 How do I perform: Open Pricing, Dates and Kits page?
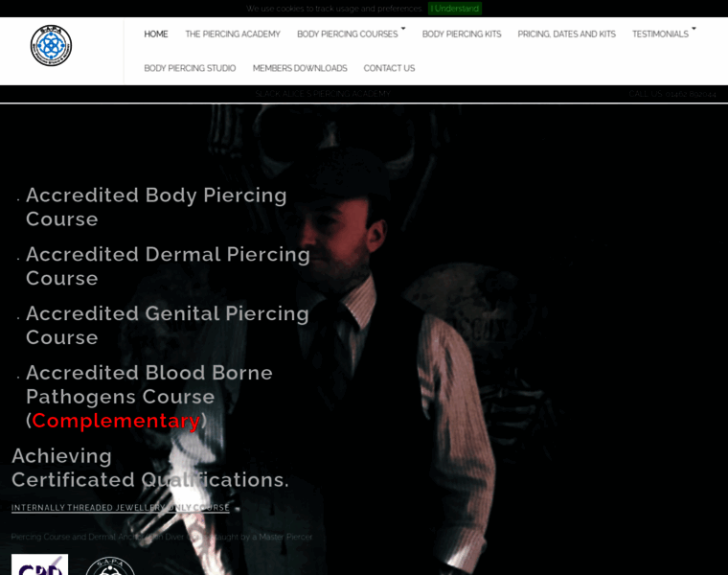[x=566, y=34]
